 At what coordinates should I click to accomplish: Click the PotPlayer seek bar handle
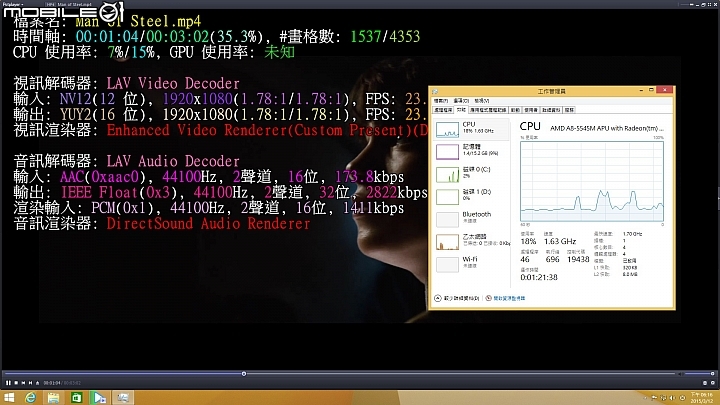(x=244, y=374)
